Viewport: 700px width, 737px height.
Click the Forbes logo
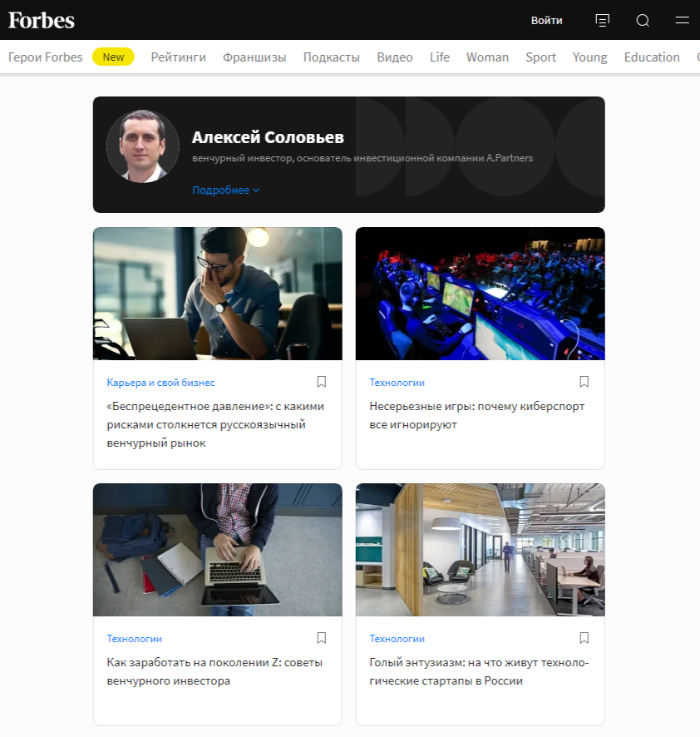tap(42, 20)
